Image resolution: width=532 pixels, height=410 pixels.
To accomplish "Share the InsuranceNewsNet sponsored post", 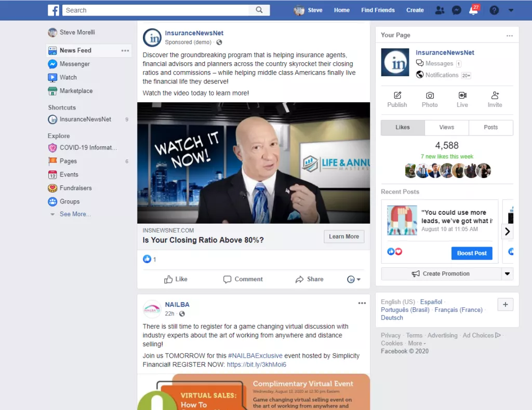I will (x=310, y=279).
